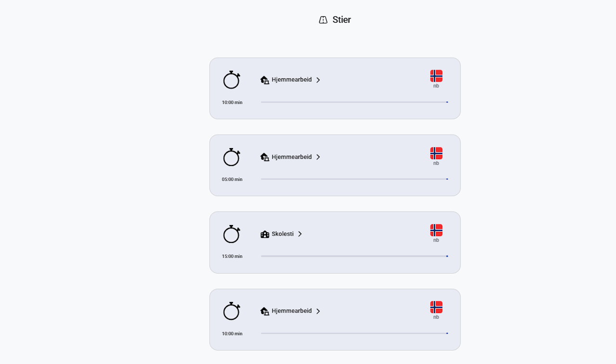Image resolution: width=616 pixels, height=364 pixels.
Task: Click the stopwatch icon in the Skolesti card
Action: [231, 234]
